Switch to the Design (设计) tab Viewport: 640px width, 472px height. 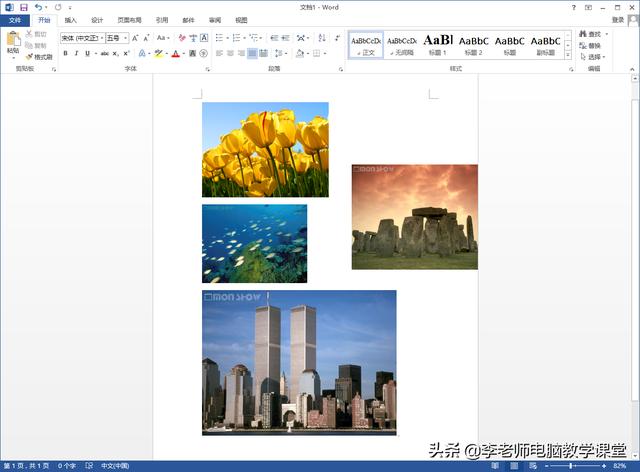point(97,20)
